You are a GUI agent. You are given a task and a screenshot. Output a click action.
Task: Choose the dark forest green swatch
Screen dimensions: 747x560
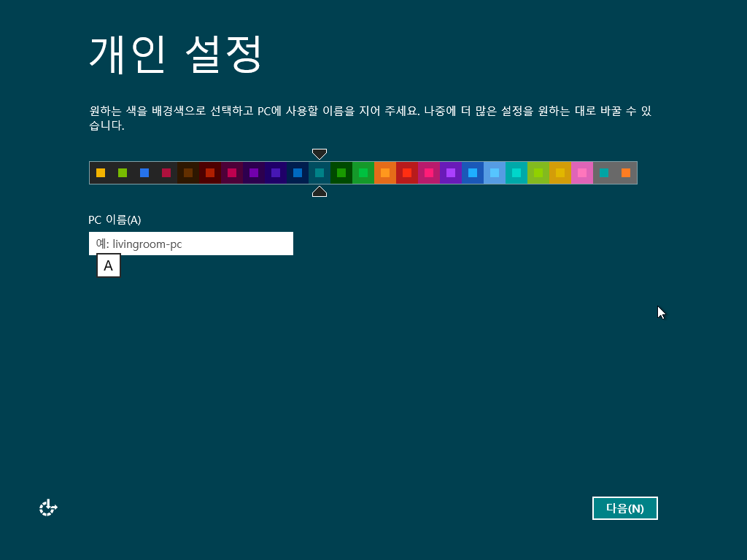tap(341, 173)
